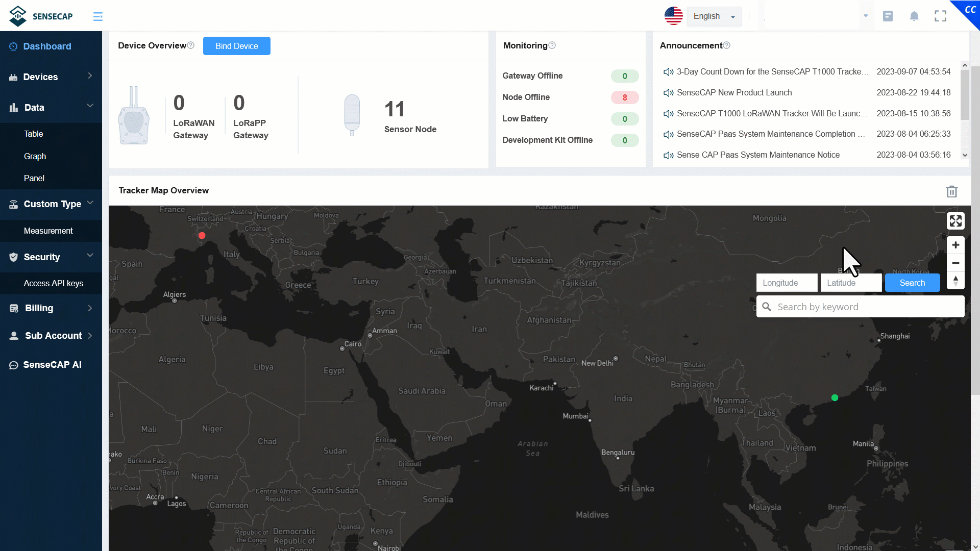Reset the map compass bearing
The width and height of the screenshot is (980, 551).
tap(955, 281)
